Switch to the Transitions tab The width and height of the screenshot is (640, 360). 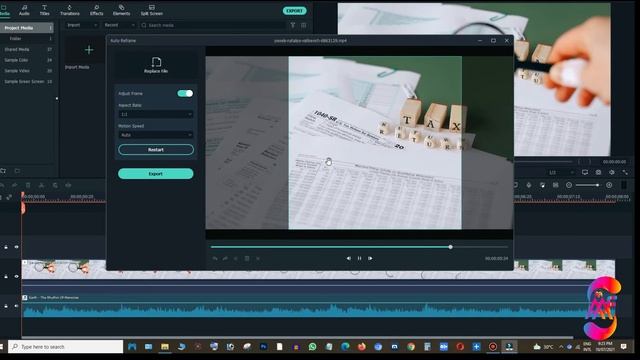click(x=70, y=10)
